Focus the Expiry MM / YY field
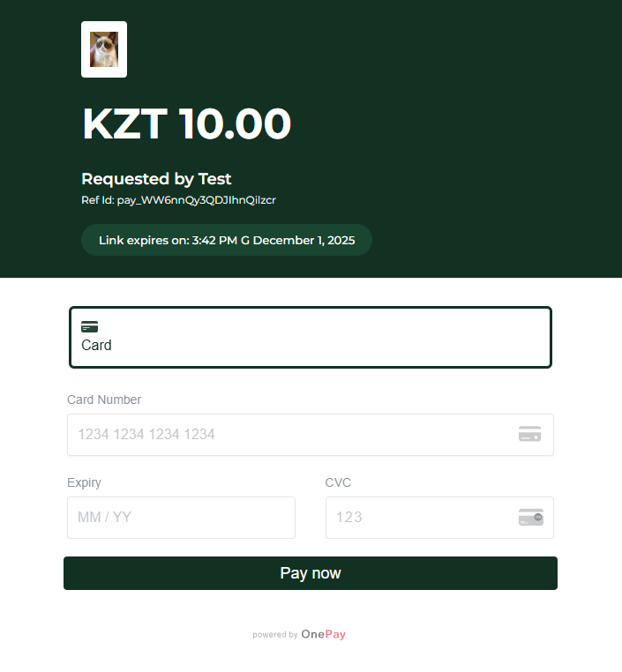The height and width of the screenshot is (672, 622). (x=181, y=518)
